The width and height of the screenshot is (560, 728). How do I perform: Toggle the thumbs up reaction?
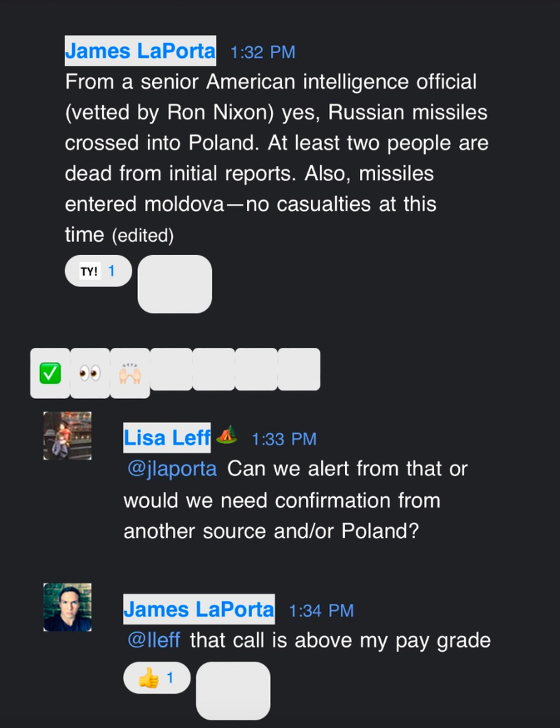156,678
